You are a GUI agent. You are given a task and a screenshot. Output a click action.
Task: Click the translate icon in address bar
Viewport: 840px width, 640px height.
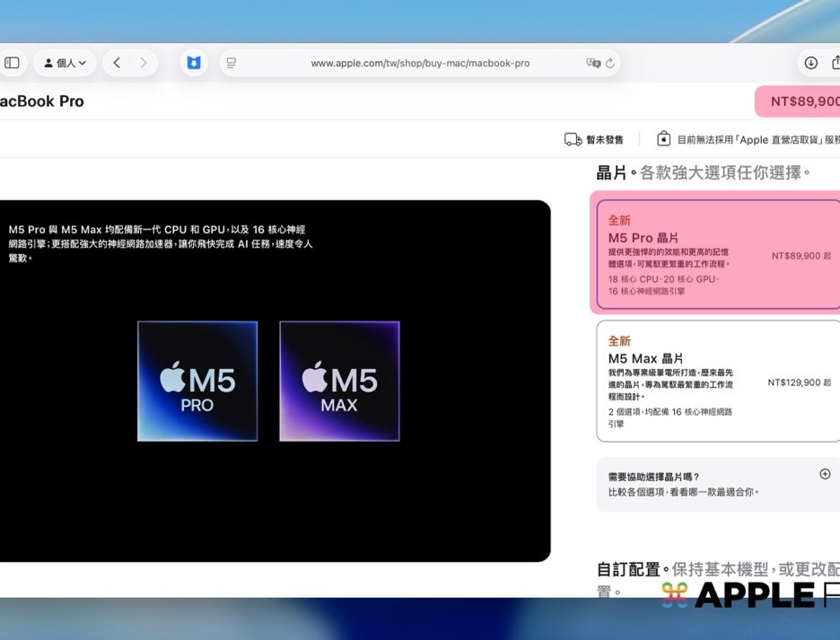[592, 63]
